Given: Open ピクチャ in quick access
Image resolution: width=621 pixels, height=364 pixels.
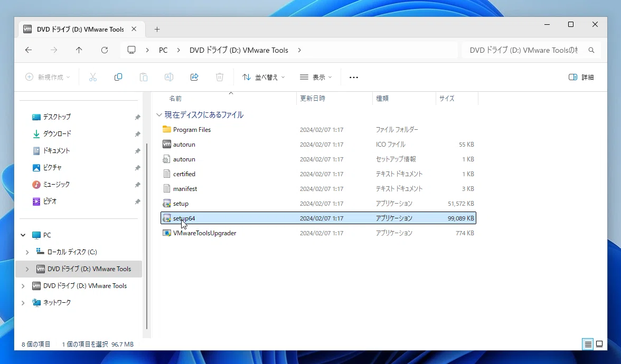Looking at the screenshot, I should 52,167.
